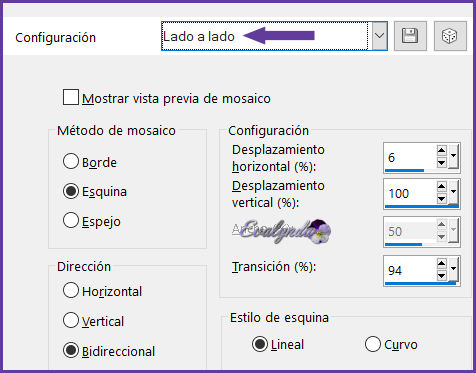Select Curvo corner style
The image size is (476, 373).
(373, 344)
